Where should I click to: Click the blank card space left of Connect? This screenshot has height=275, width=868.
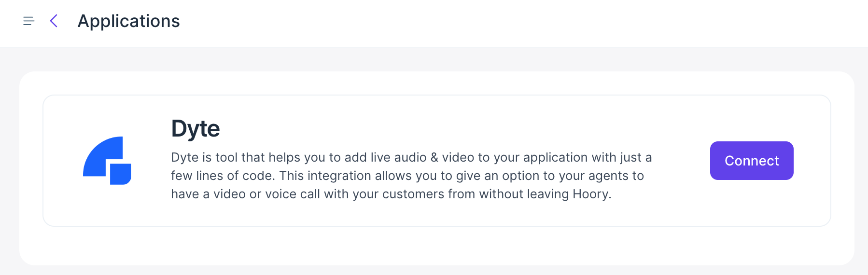(681, 161)
